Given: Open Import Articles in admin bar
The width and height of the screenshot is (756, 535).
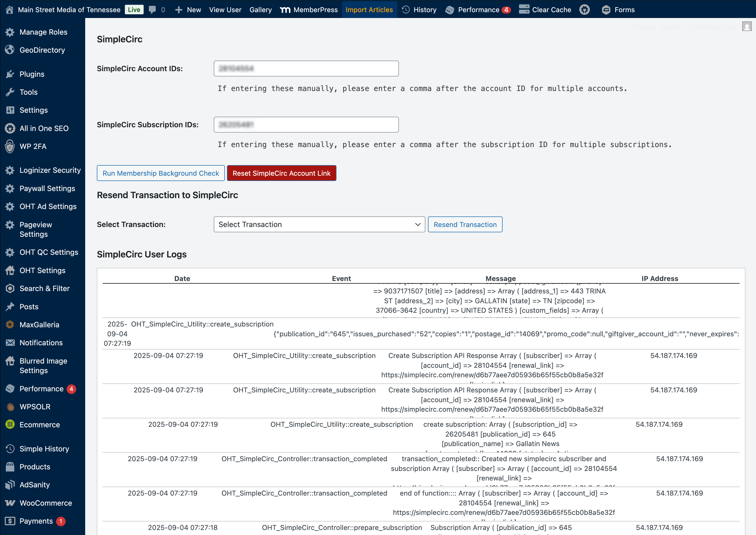Looking at the screenshot, I should click(369, 10).
